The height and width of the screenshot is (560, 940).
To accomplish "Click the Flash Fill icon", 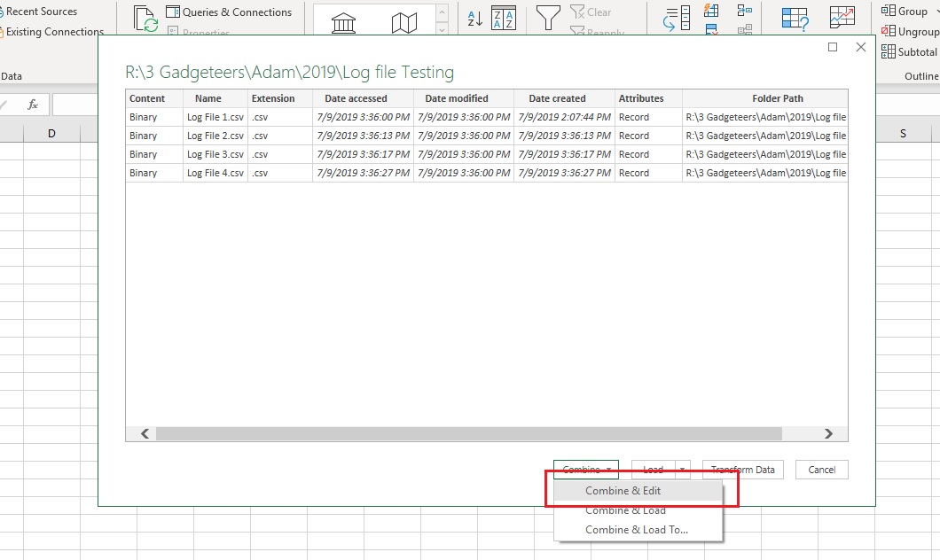I will (x=710, y=10).
